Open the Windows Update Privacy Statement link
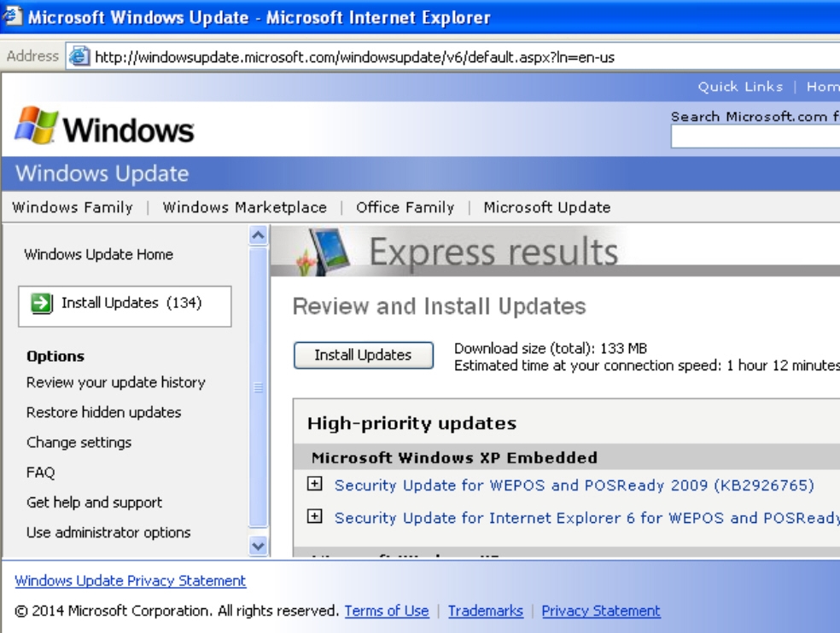The height and width of the screenshot is (633, 840). click(131, 581)
